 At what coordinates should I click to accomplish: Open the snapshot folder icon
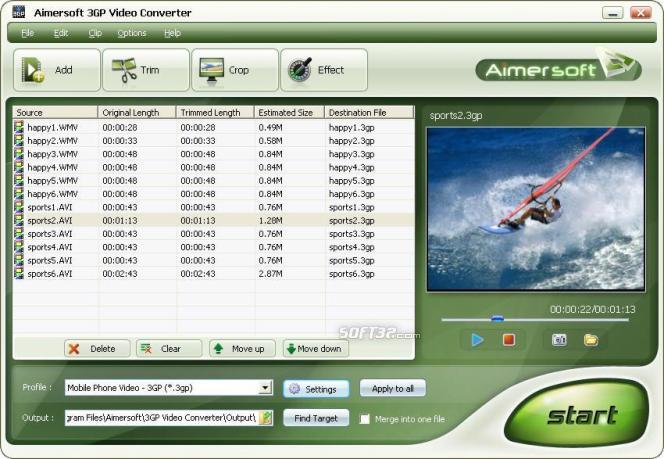pos(591,340)
